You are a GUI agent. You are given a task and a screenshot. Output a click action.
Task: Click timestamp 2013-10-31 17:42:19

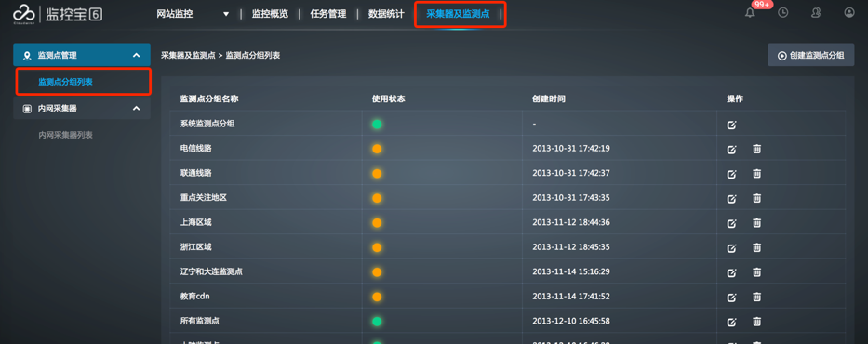[x=570, y=149]
